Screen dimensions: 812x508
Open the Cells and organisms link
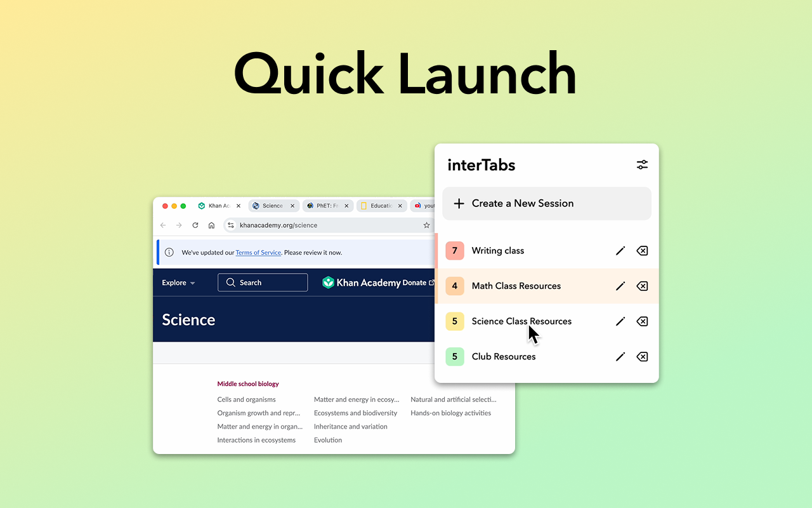pyautogui.click(x=246, y=399)
